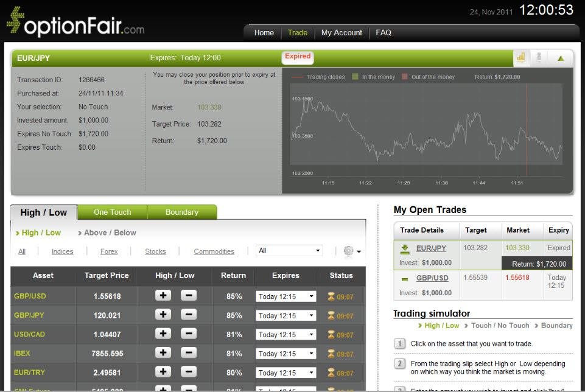
Task: Filter assets by All
Action: [22, 251]
